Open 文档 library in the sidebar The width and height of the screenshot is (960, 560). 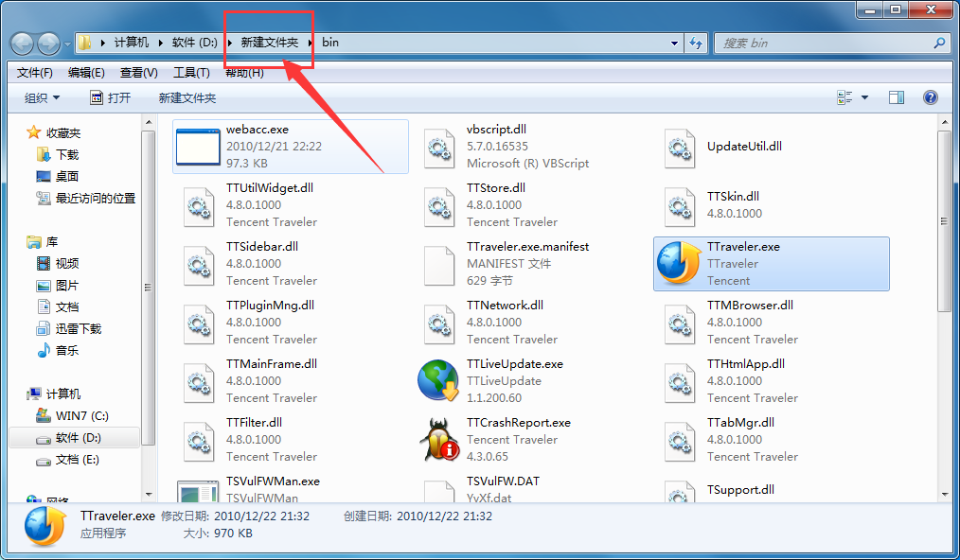pyautogui.click(x=66, y=306)
